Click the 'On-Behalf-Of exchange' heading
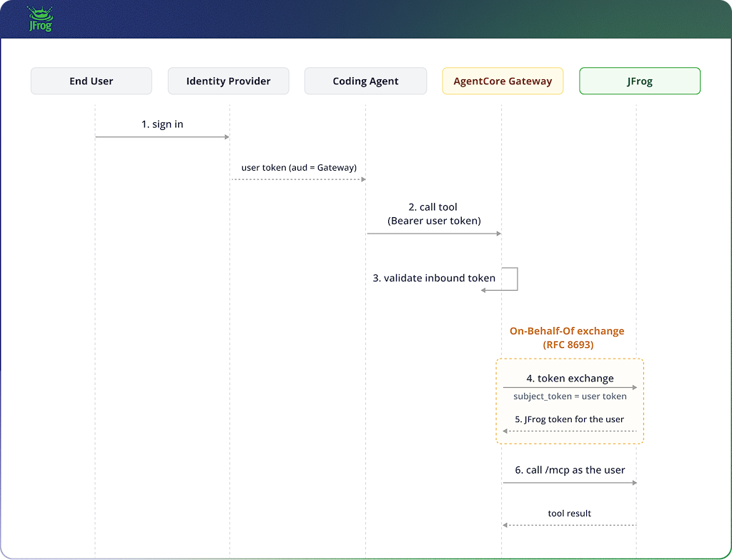 567,331
